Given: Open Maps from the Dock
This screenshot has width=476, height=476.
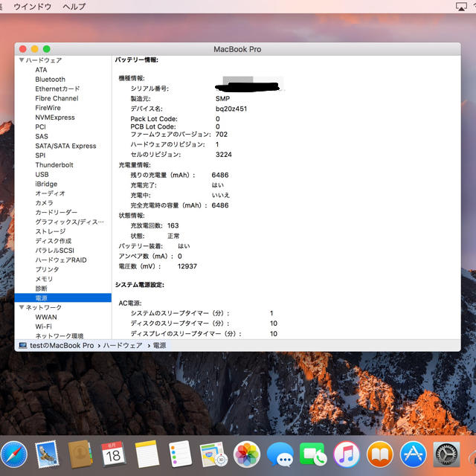Looking at the screenshot, I should coord(213,454).
